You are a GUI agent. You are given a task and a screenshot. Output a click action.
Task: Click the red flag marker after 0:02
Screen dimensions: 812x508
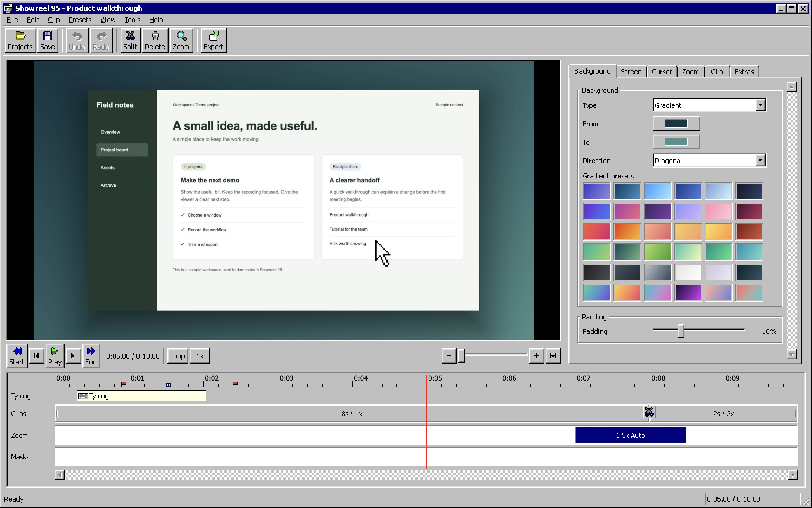pos(235,384)
